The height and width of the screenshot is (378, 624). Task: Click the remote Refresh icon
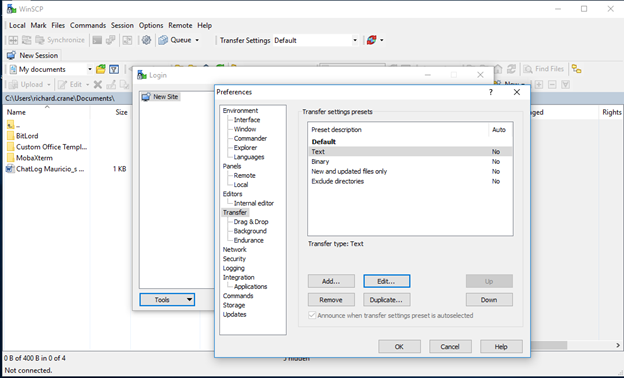(511, 69)
